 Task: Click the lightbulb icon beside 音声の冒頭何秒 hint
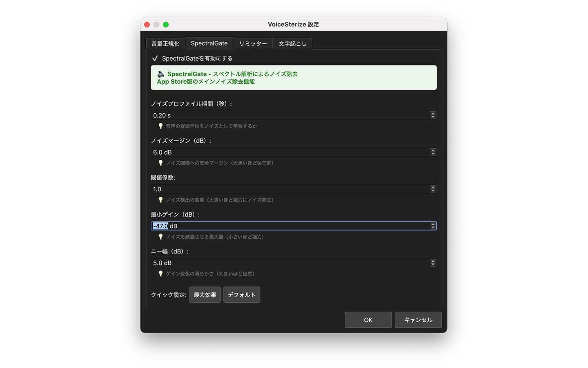[x=160, y=126]
